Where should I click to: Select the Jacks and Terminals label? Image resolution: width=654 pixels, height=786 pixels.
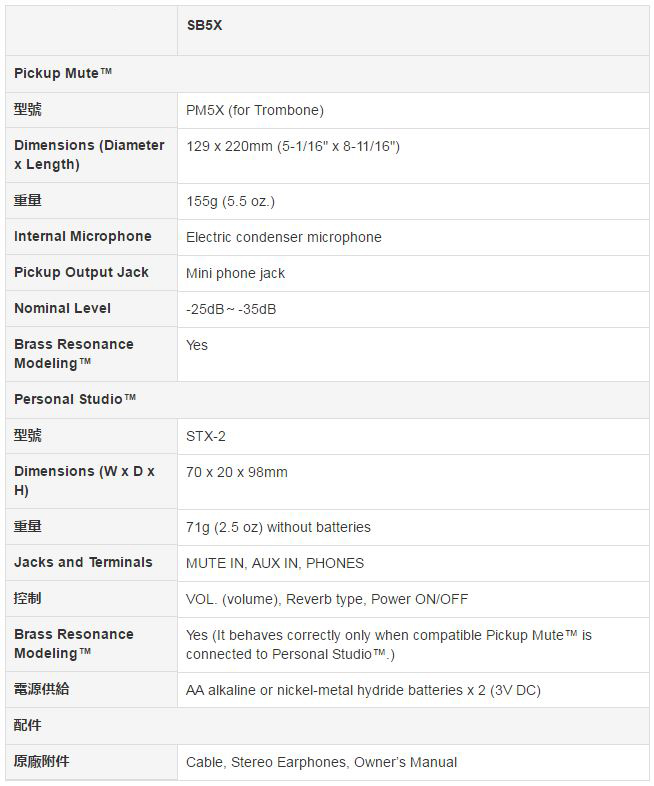83,562
